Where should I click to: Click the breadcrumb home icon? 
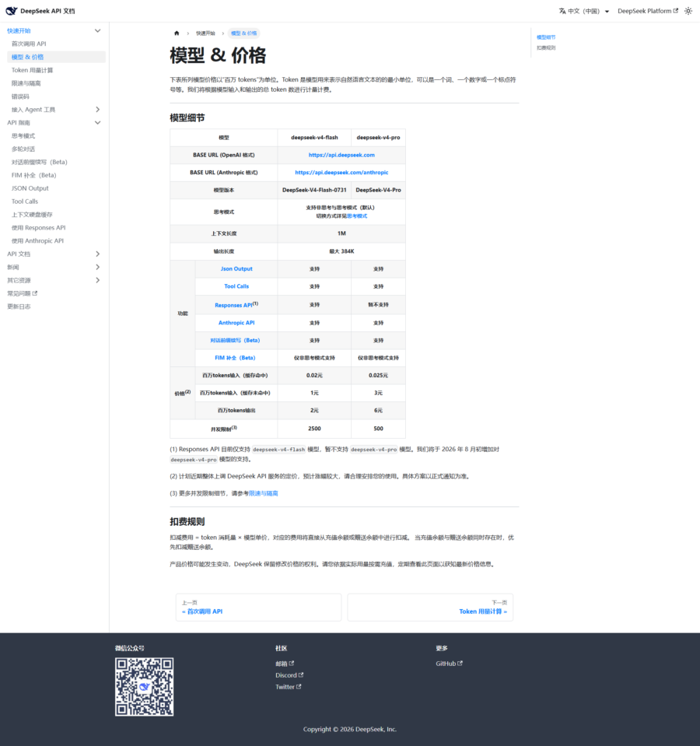[x=177, y=33]
